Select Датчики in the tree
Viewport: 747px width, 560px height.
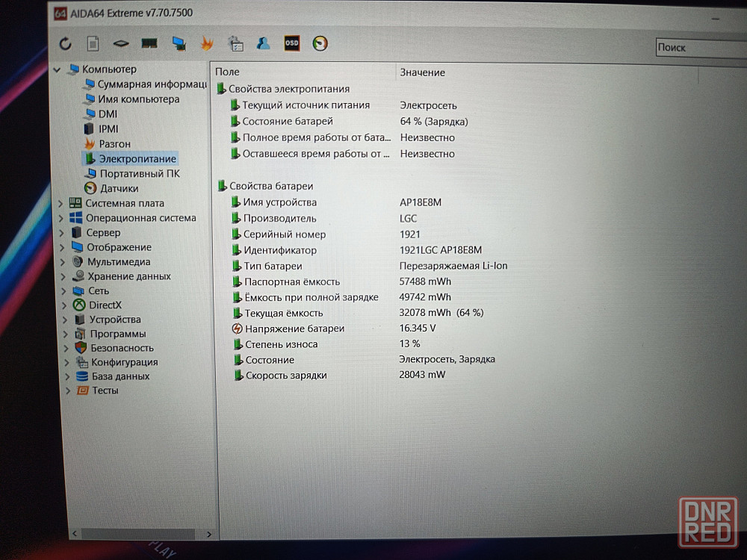119,188
